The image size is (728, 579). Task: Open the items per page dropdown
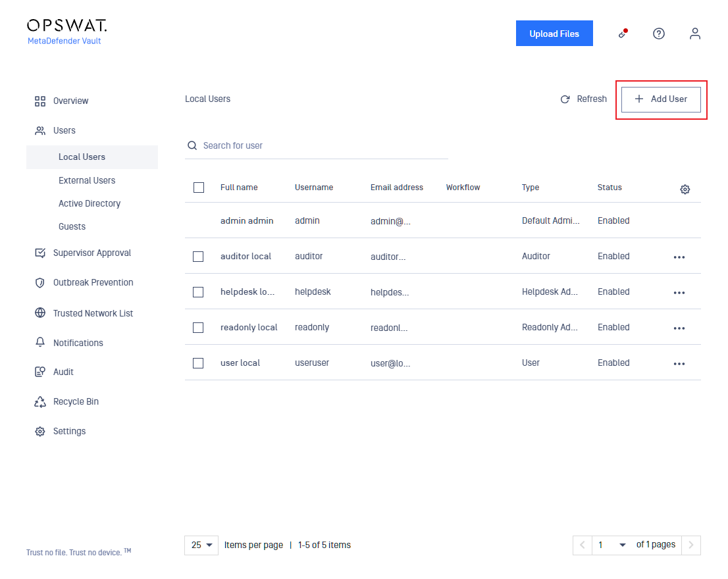tap(201, 545)
